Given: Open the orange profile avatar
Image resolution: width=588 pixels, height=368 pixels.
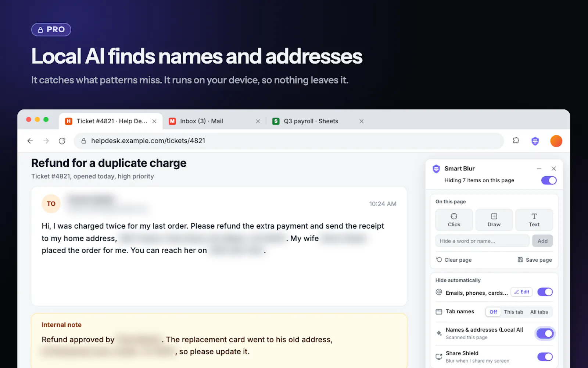Looking at the screenshot, I should click(556, 141).
